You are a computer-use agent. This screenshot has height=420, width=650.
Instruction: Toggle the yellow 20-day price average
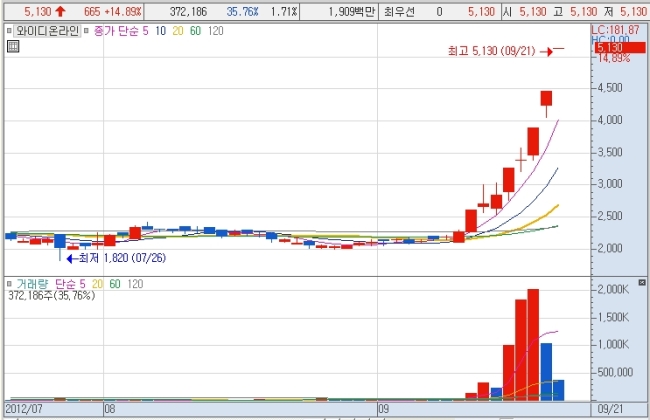(178, 31)
